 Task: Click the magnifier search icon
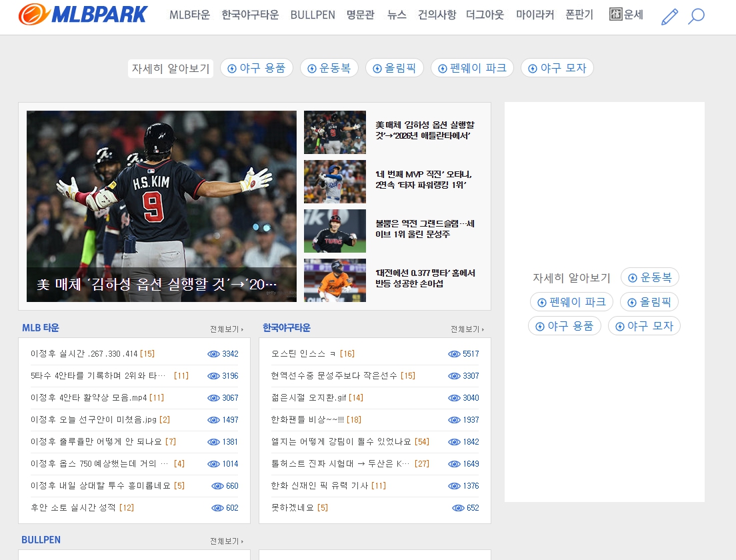tap(696, 17)
